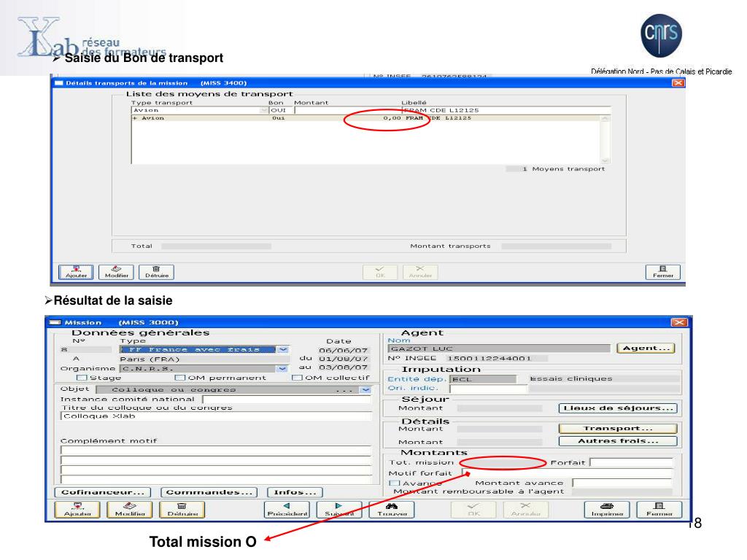Click the transport list scrollbar down arrow
747x560 pixels.
click(605, 160)
